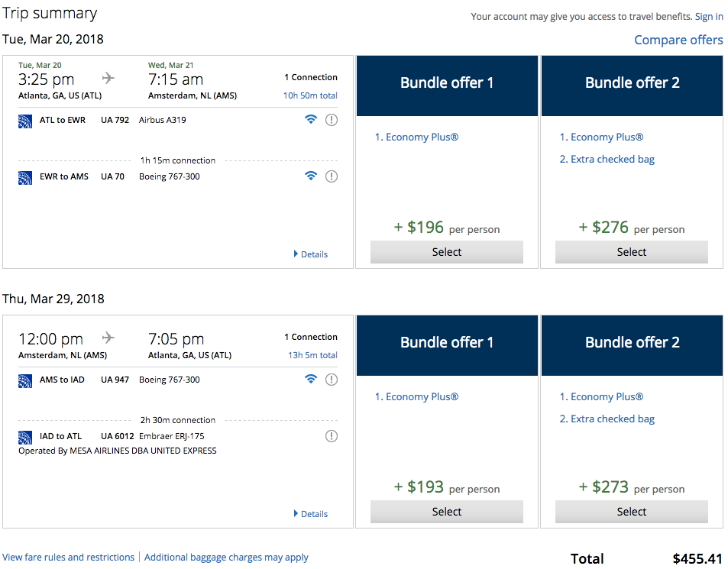Click the 13h 5m total duration link
728x569 pixels.
312,355
